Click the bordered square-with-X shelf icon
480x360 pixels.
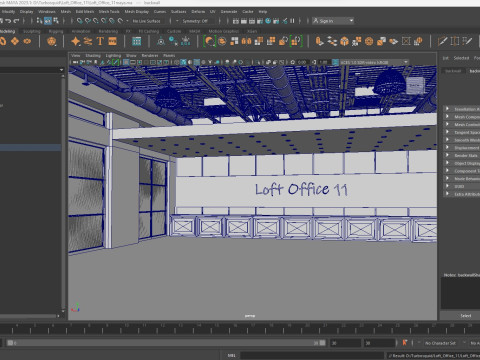click(406, 41)
